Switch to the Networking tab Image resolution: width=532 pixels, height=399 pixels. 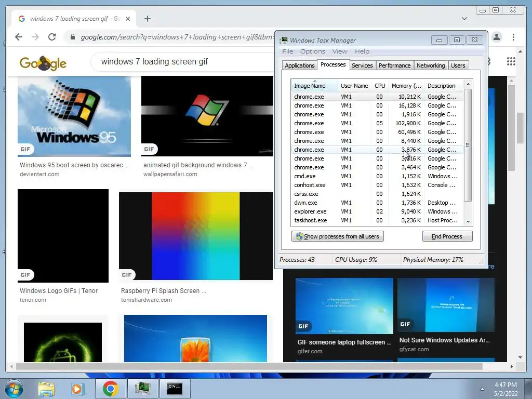[x=431, y=65]
